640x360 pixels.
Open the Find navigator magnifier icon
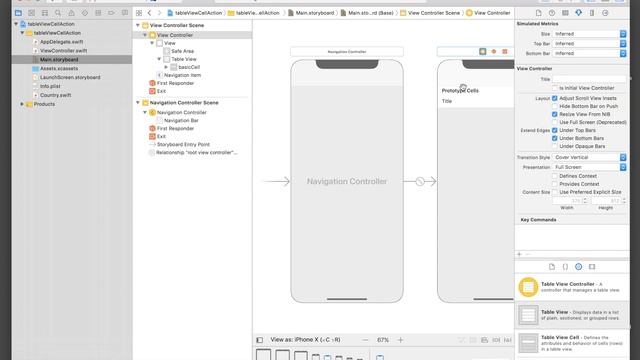pyautogui.click(x=58, y=13)
